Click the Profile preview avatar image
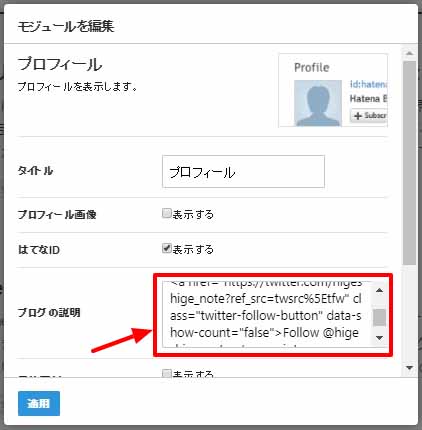422x430 pixels. coord(318,103)
